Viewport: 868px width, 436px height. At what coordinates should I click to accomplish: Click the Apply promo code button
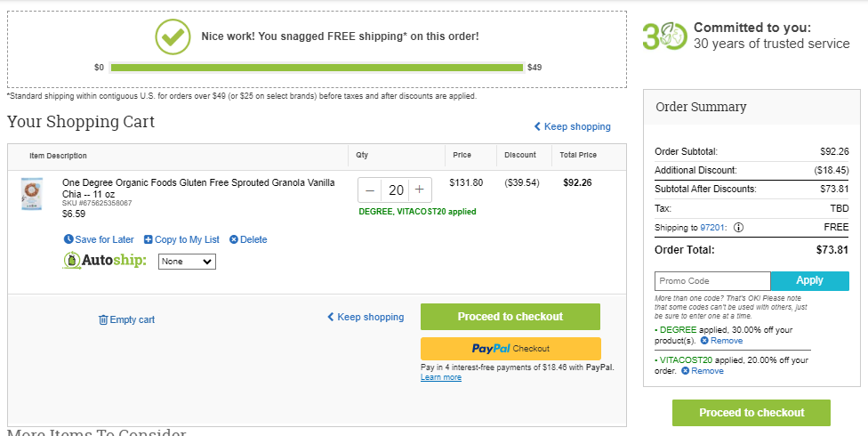coord(809,281)
